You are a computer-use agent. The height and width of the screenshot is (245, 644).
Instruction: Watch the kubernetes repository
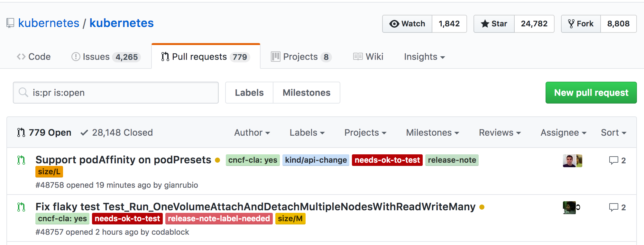[407, 24]
